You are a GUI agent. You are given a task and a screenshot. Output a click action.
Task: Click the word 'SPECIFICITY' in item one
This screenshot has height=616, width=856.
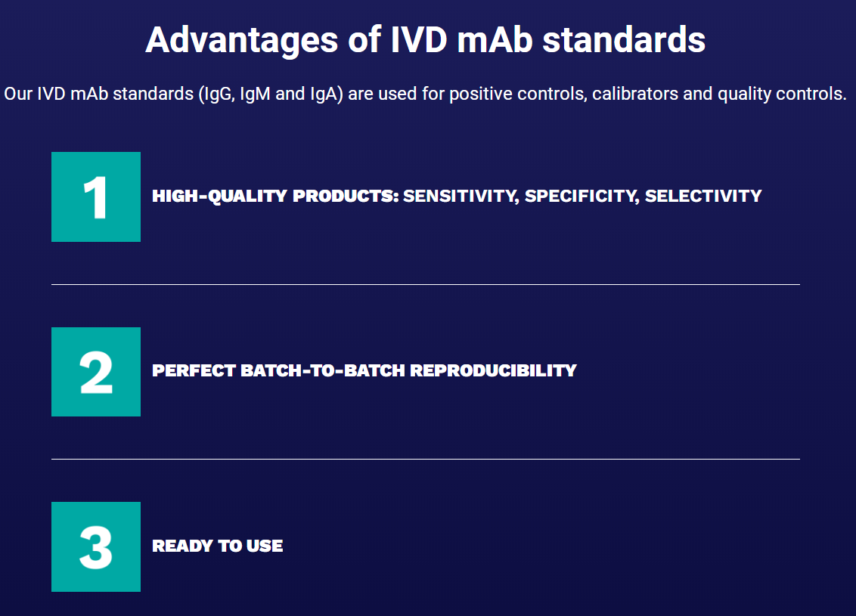[582, 196]
